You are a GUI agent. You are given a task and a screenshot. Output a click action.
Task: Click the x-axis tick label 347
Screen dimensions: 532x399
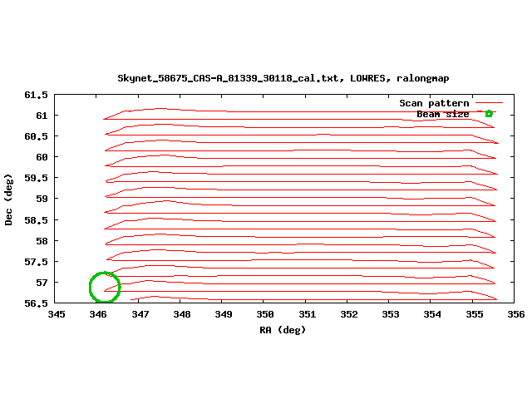coord(140,314)
